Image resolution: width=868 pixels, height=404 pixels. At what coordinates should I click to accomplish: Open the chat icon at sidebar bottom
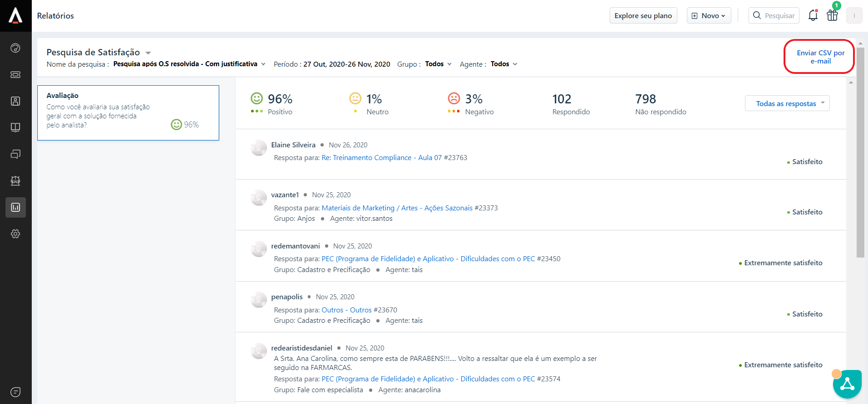[15, 392]
